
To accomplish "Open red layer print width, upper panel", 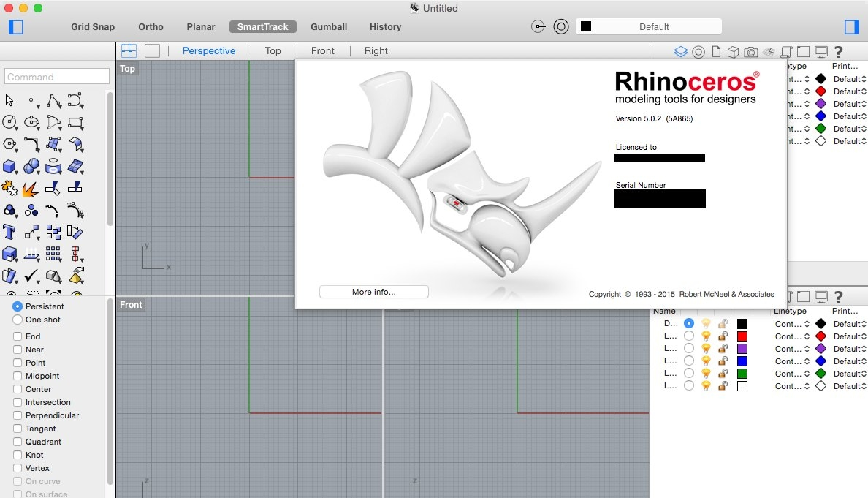I will coord(850,91).
